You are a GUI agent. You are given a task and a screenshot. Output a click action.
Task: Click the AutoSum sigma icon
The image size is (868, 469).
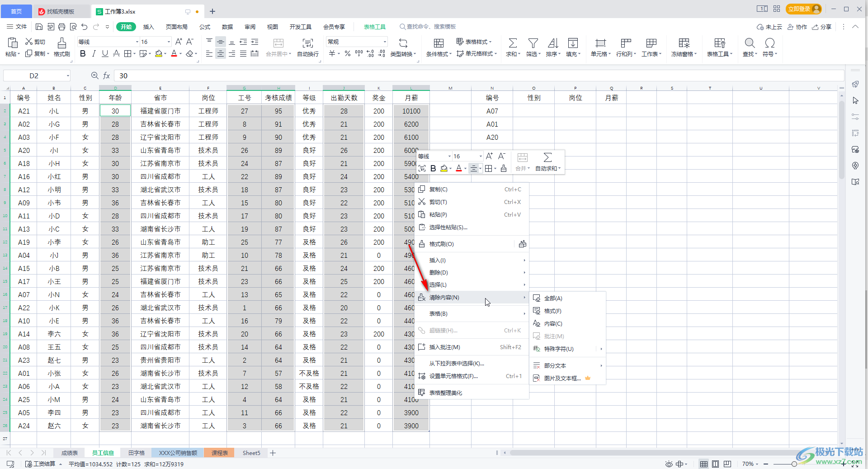coord(513,43)
